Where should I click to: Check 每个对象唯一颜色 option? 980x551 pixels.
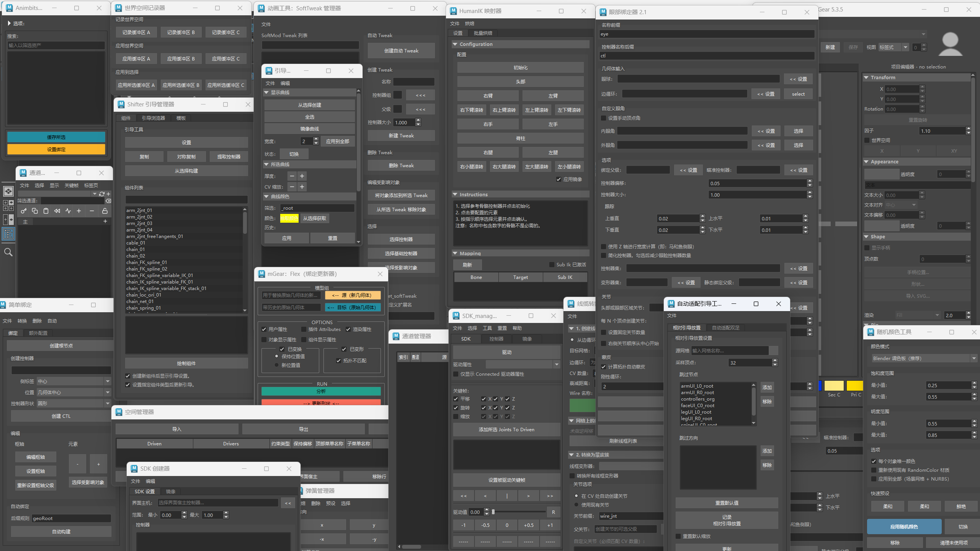tap(874, 461)
